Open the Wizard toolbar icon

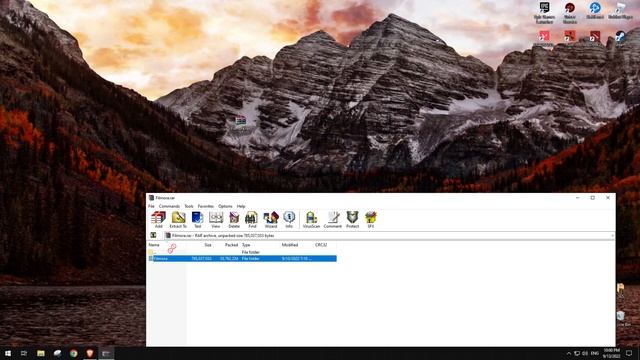271,220
